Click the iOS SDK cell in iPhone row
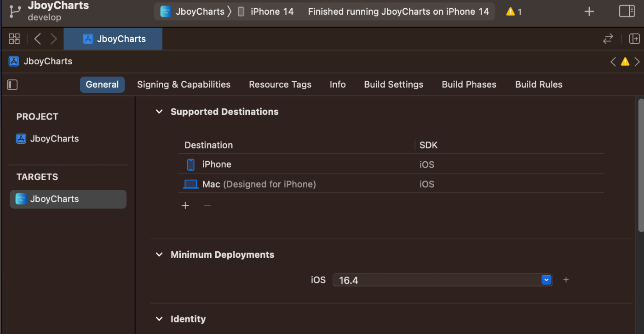The width and height of the screenshot is (644, 334). [x=427, y=164]
